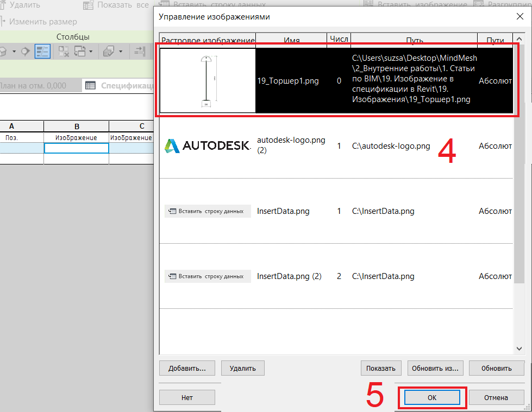Click the Изображение header cell in column B
This screenshot has width=532, height=412.
(x=76, y=137)
